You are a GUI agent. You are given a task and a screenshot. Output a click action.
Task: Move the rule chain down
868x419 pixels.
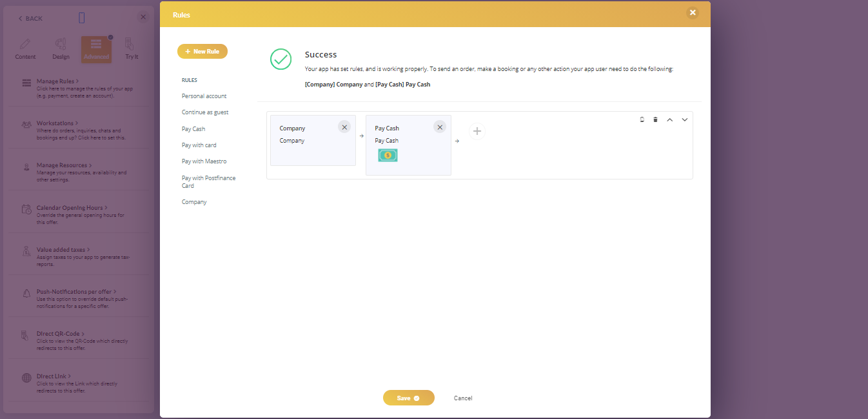pyautogui.click(x=685, y=119)
